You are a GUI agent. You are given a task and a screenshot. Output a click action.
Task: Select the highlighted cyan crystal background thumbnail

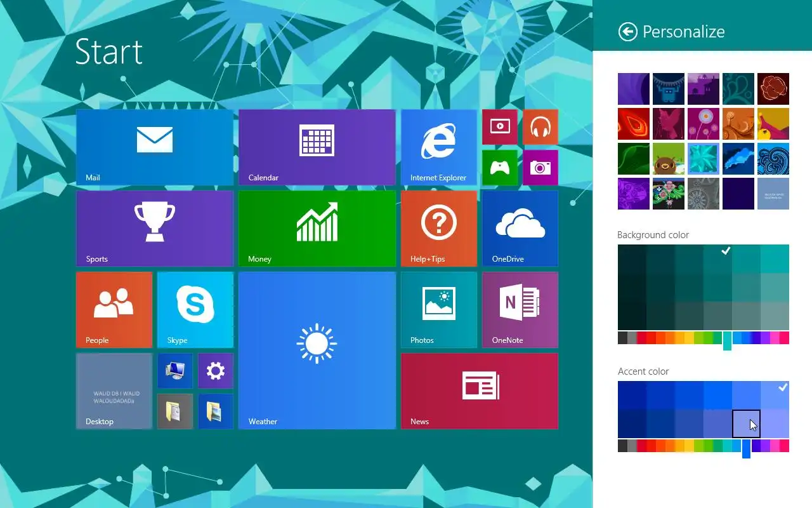[704, 159]
